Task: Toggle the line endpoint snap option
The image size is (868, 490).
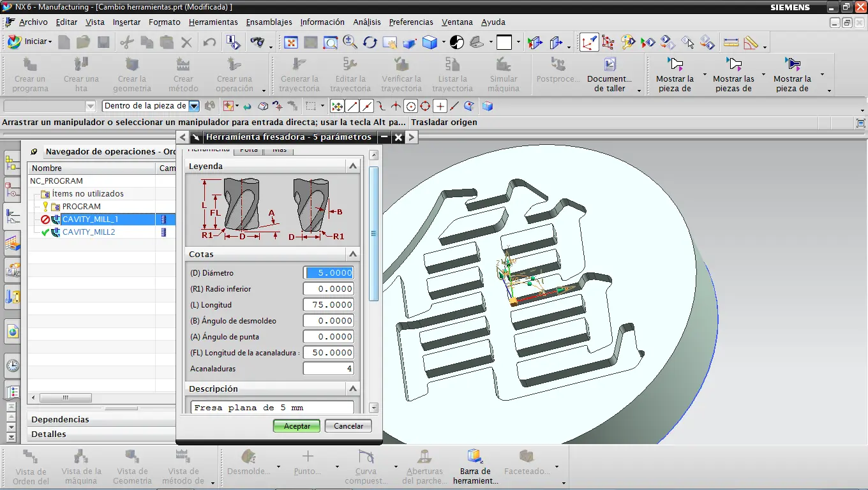Action: pyautogui.click(x=352, y=106)
